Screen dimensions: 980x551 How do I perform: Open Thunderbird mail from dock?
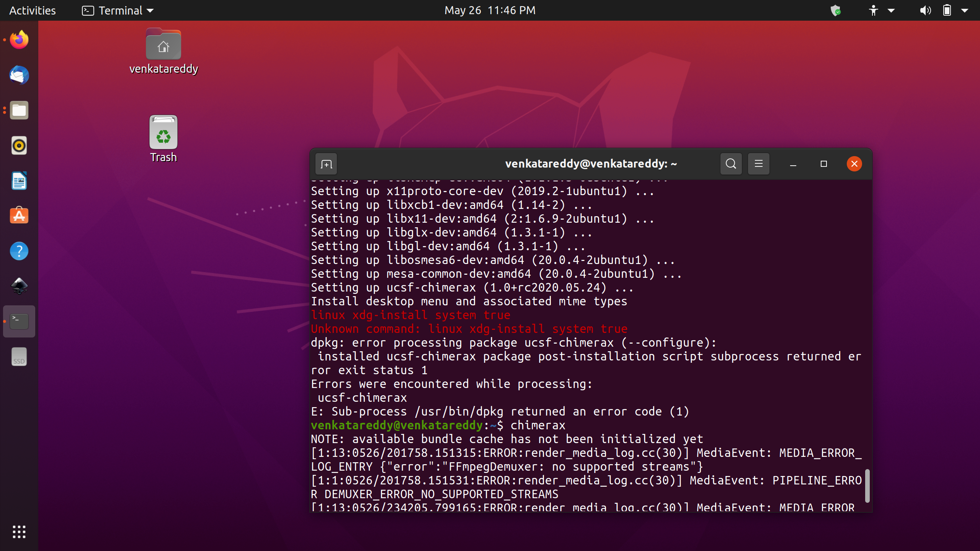pyautogui.click(x=19, y=75)
